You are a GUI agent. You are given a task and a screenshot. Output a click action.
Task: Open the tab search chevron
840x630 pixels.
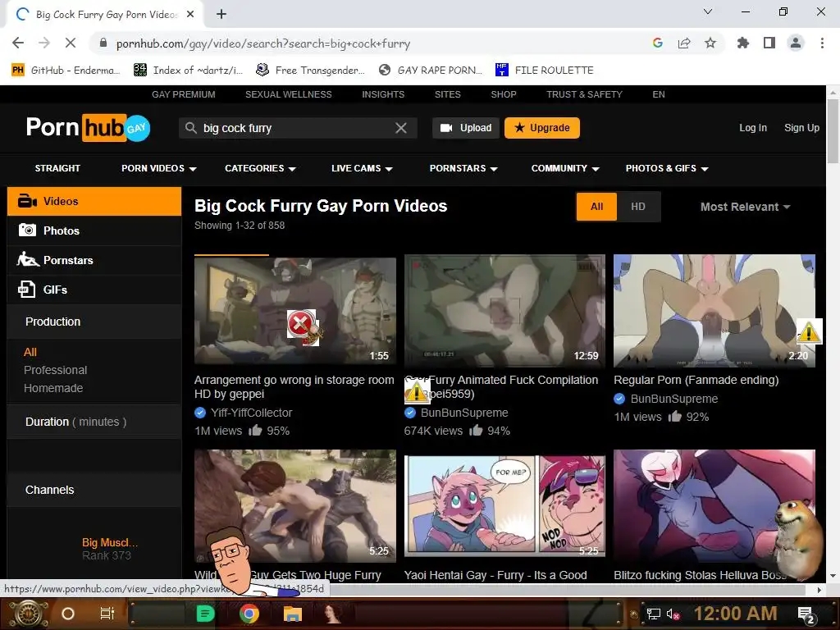tap(708, 11)
